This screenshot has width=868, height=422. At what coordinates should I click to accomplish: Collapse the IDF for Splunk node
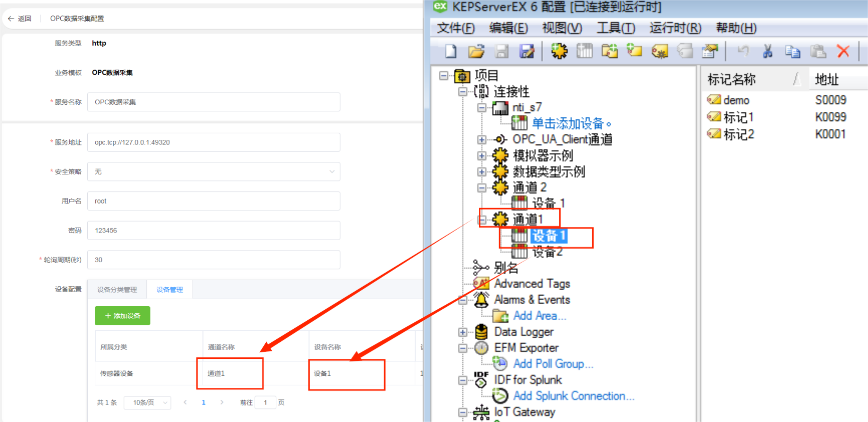[463, 380]
